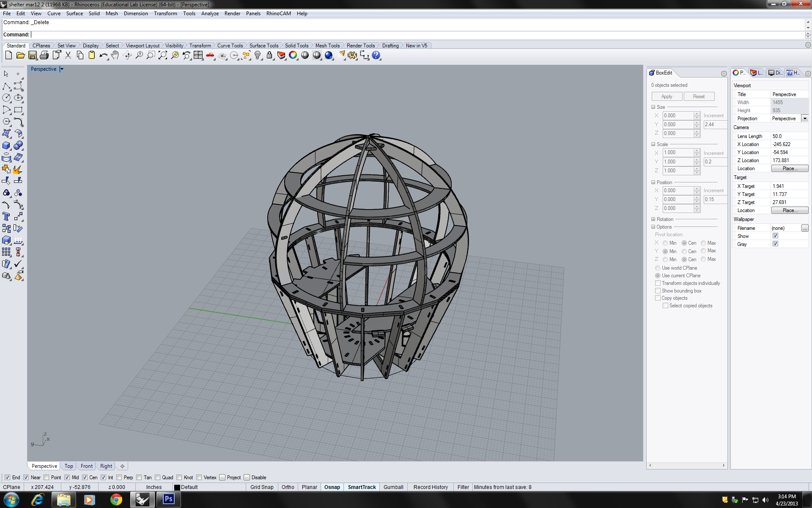Switch to the Top viewport tab
Viewport: 812px width, 508px height.
69,466
